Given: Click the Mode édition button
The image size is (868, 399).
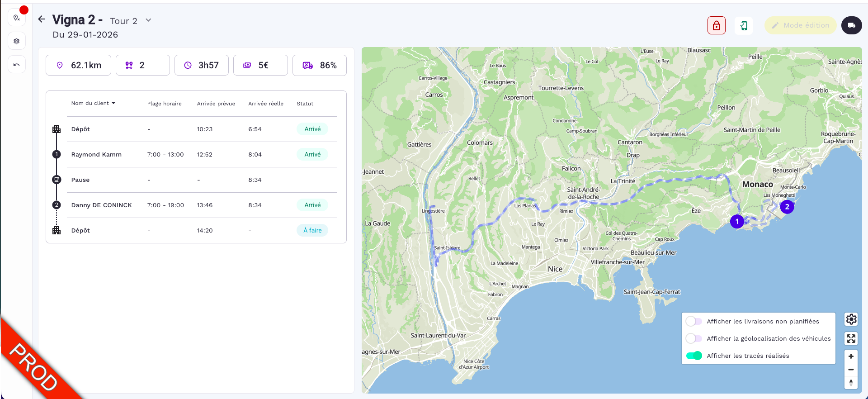Looking at the screenshot, I should tap(800, 25).
